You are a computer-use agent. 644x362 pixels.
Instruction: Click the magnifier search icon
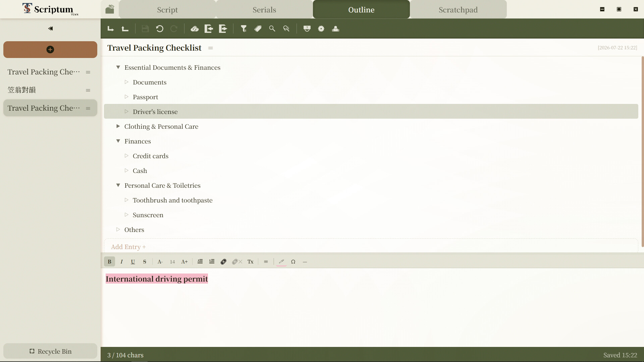272,29
